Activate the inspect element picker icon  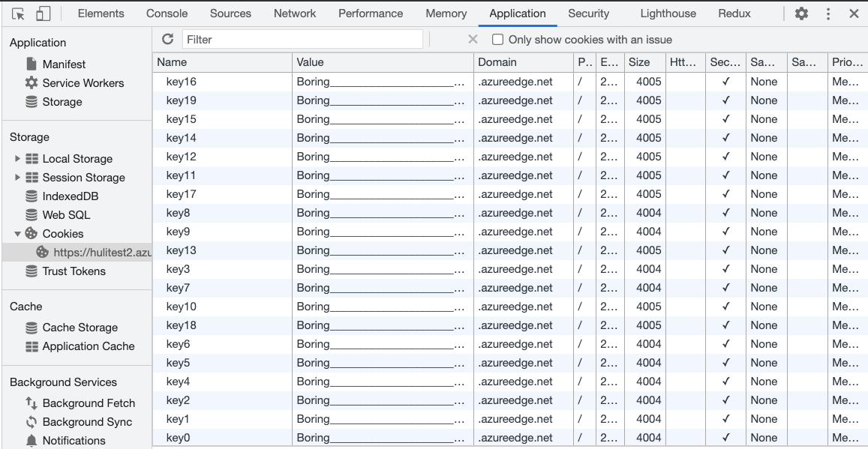coord(18,13)
